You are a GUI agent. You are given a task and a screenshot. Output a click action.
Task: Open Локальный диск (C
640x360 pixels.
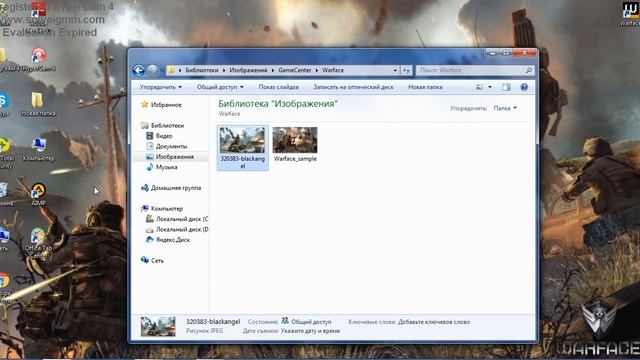pos(177,219)
